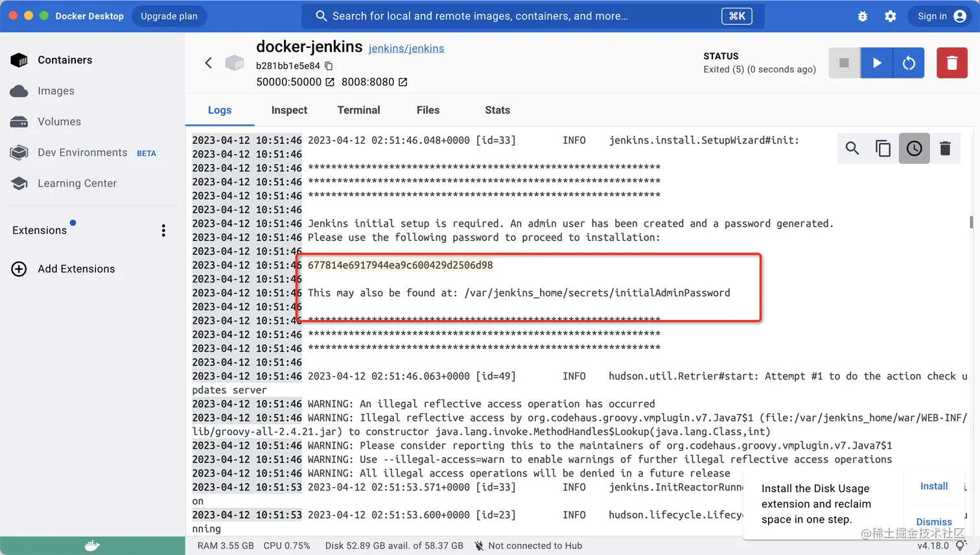The height and width of the screenshot is (555, 980).
Task: Open the jenkins/jenkins image link
Action: [406, 49]
